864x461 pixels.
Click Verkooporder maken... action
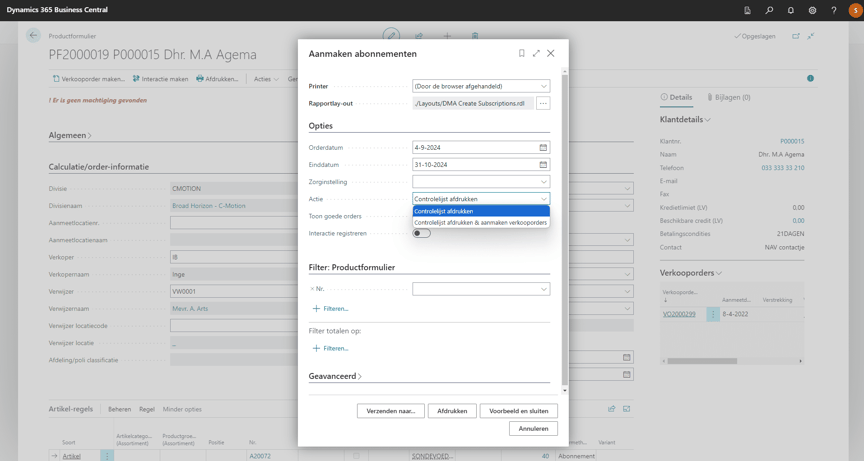(x=89, y=79)
